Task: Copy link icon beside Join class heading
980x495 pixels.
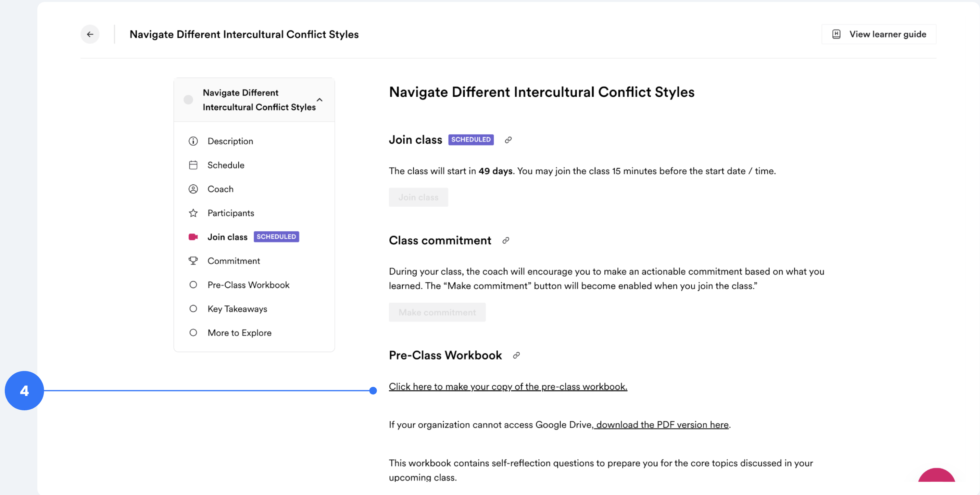Action: tap(508, 140)
